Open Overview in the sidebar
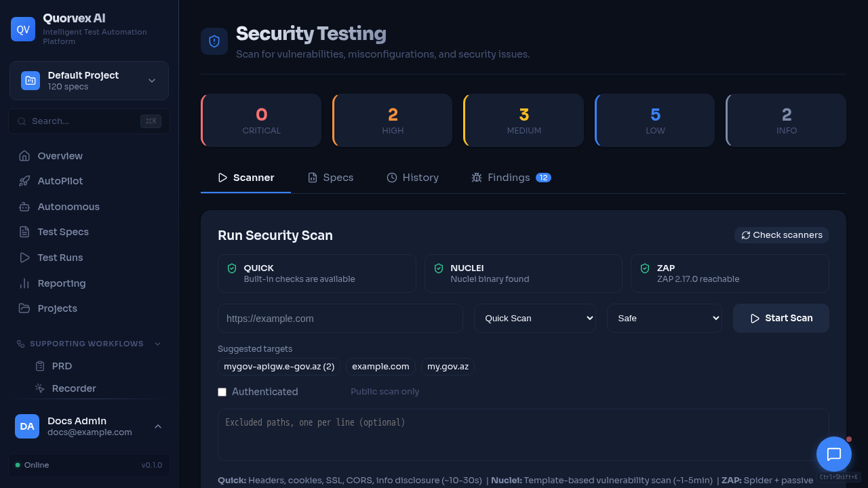Screen dimensions: 868x488 [x=90, y=156]
